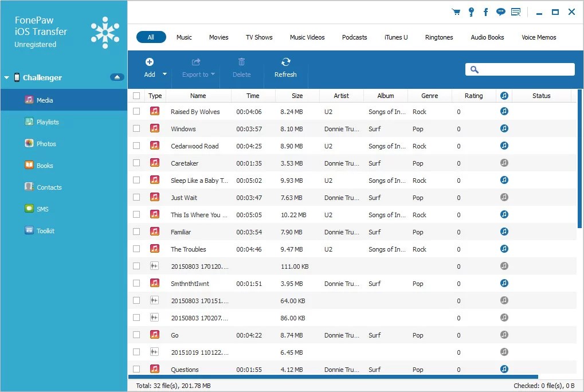Image resolution: width=584 pixels, height=392 pixels.
Task: Check the box for Raised By Wolves
Action: click(136, 111)
